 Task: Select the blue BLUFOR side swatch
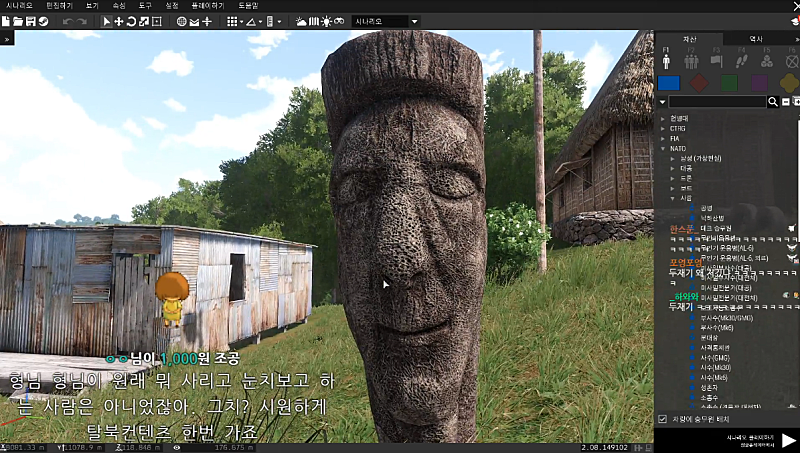point(668,82)
